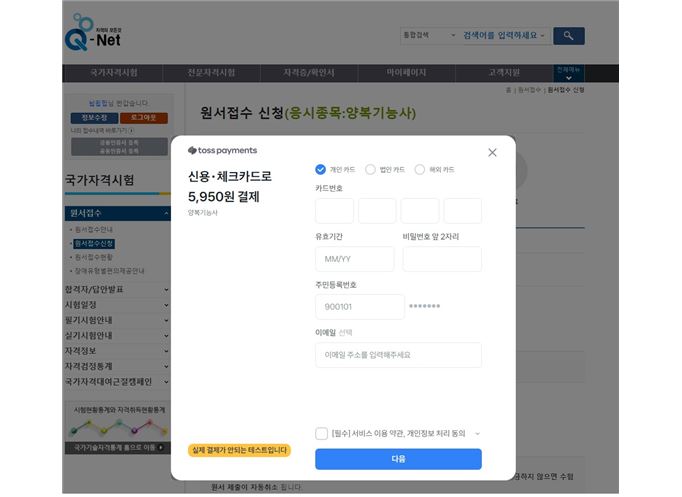Click arrow icon on 국가기술자격통계 홈으로 이동 banner
The width and height of the screenshot is (682, 497).
[x=161, y=447]
